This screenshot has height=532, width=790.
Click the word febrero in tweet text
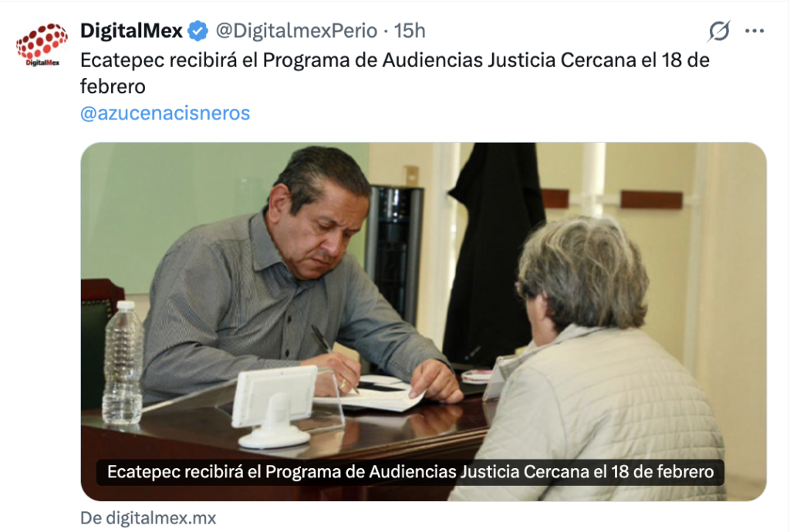click(113, 86)
